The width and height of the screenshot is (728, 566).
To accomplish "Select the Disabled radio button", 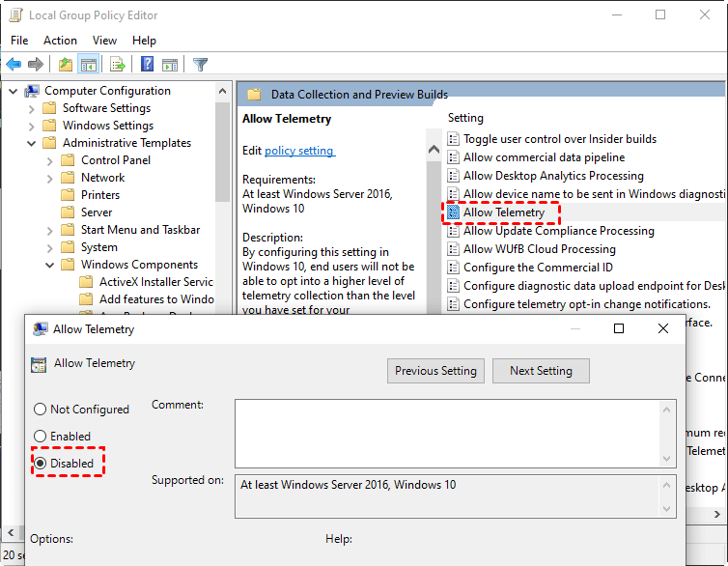I will [40, 463].
